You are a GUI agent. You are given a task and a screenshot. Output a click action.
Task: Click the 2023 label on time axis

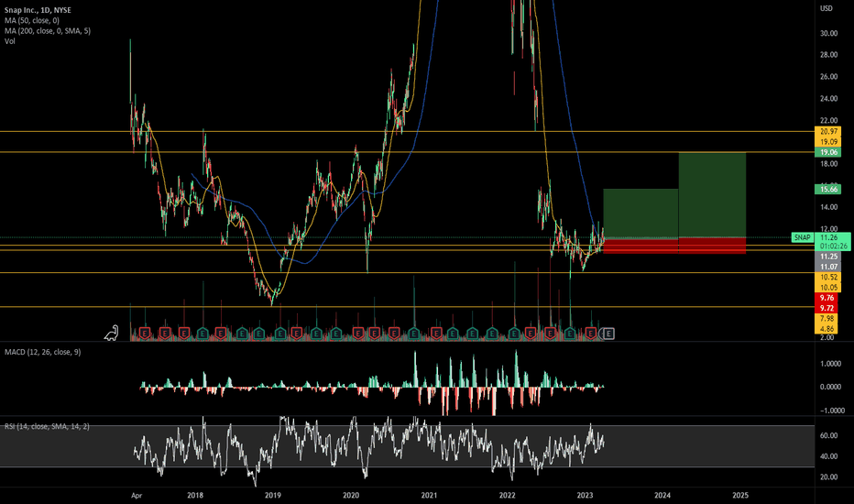(585, 495)
